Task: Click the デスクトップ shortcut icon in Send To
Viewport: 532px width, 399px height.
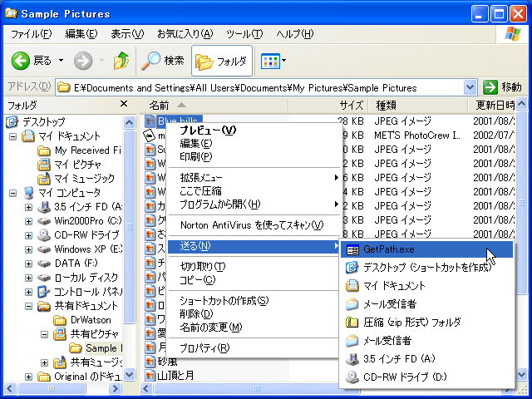Action: coord(352,268)
